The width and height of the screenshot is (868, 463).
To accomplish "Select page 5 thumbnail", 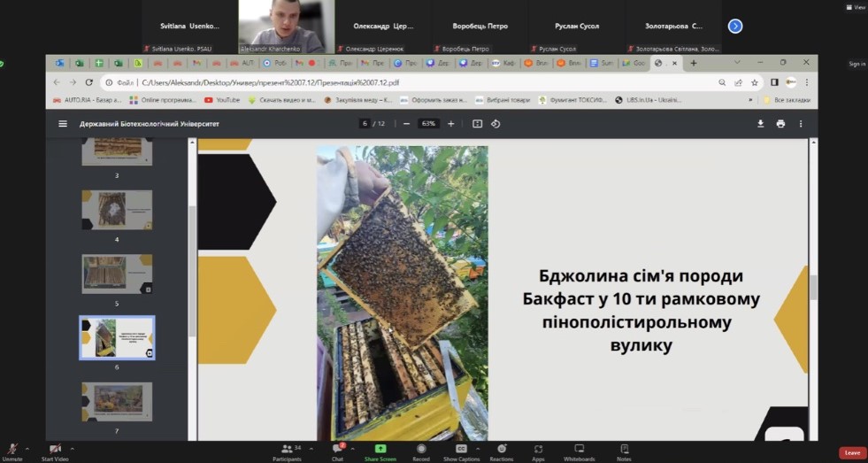I will (117, 274).
